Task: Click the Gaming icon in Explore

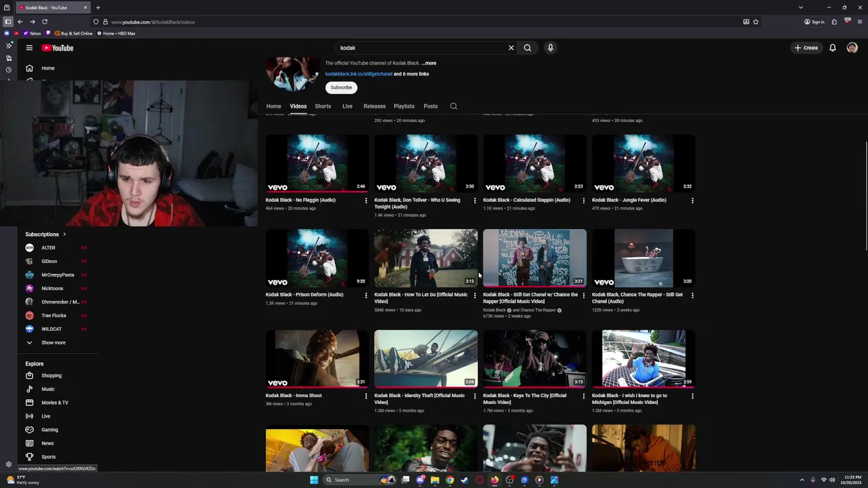Action: [29, 430]
